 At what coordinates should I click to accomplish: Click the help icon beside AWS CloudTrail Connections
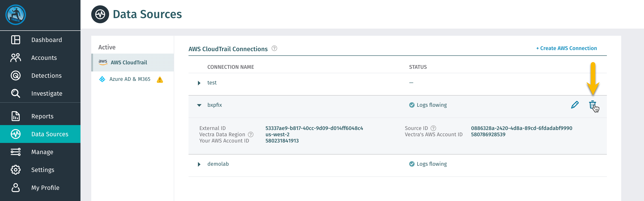coord(274,48)
